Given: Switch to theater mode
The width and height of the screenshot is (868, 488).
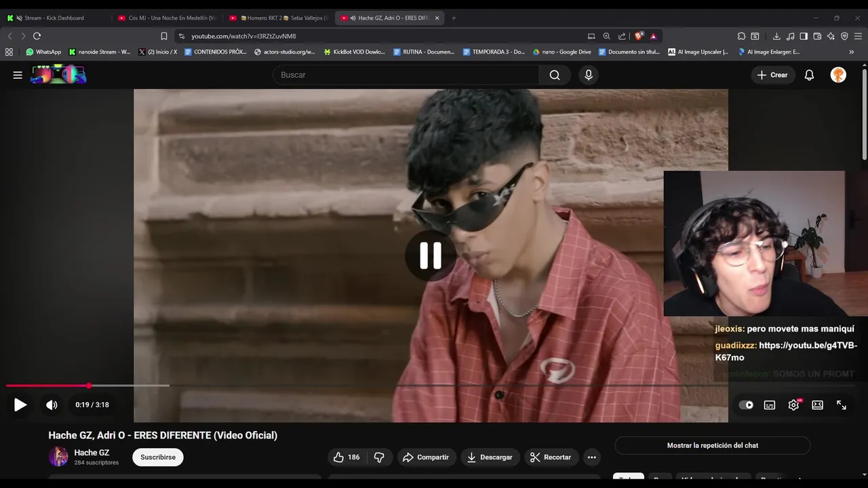Looking at the screenshot, I should [x=817, y=405].
